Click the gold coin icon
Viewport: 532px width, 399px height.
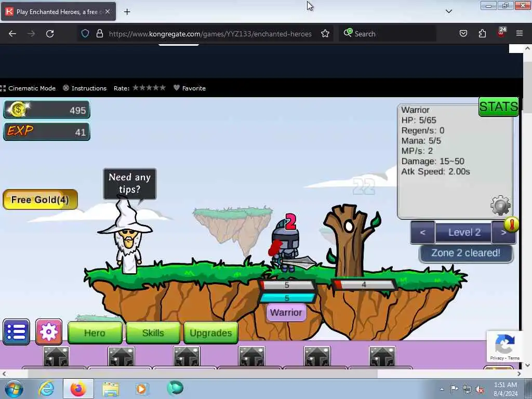pyautogui.click(x=18, y=110)
